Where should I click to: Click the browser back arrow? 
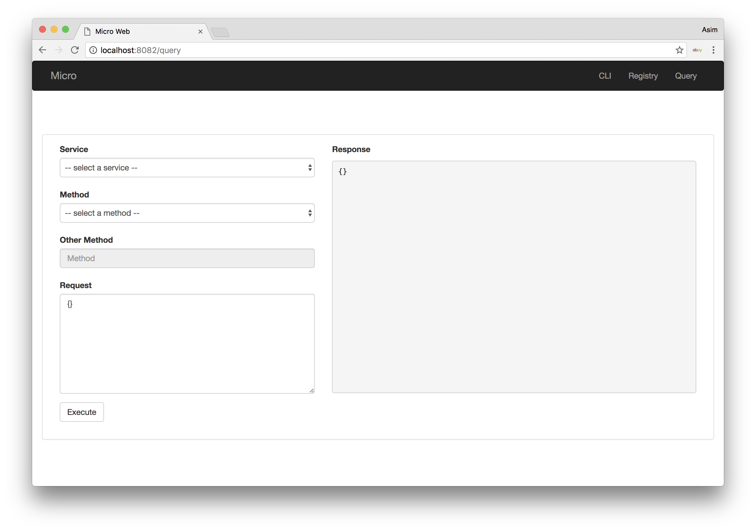43,50
